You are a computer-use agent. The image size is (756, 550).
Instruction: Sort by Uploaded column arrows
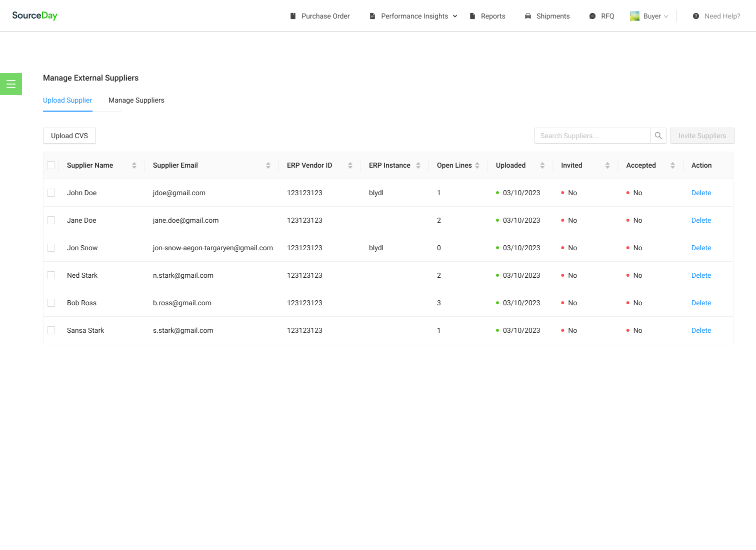[542, 165]
